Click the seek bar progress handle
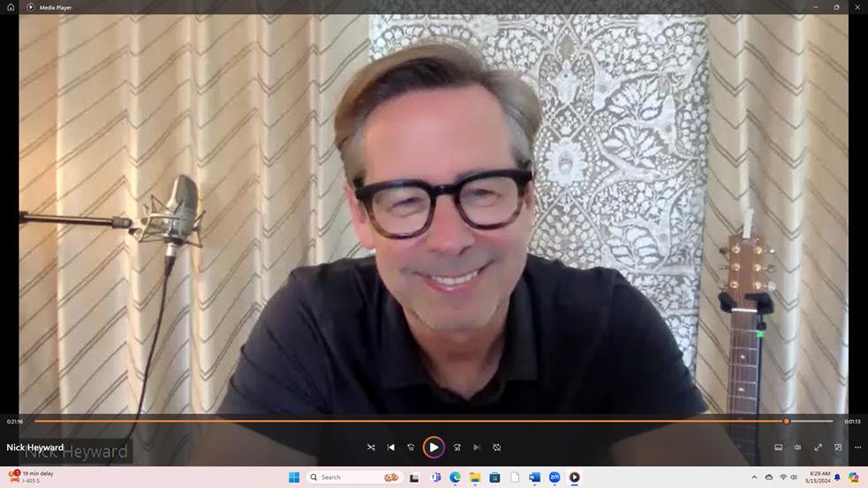The height and width of the screenshot is (488, 868). (x=786, y=421)
